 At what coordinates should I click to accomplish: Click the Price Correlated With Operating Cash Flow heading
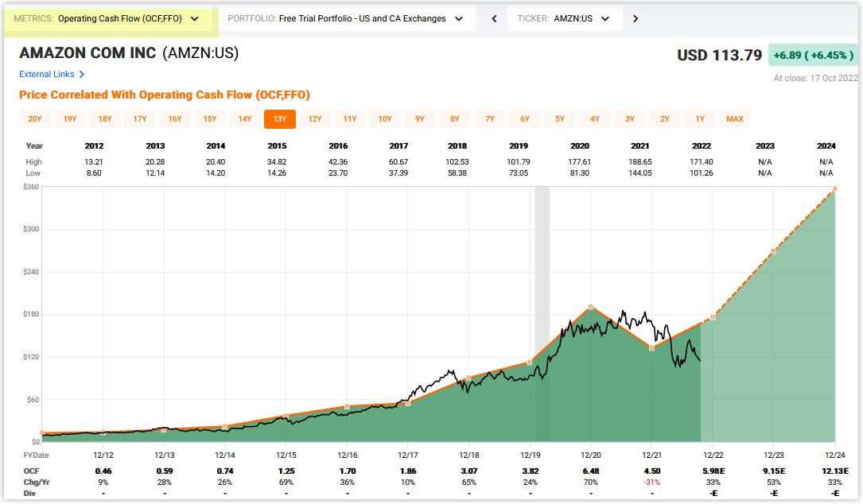coord(165,95)
